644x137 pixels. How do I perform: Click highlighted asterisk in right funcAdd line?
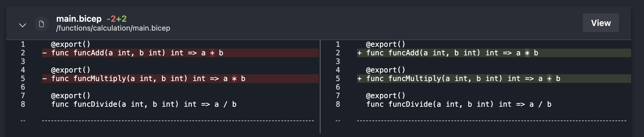[527, 53]
